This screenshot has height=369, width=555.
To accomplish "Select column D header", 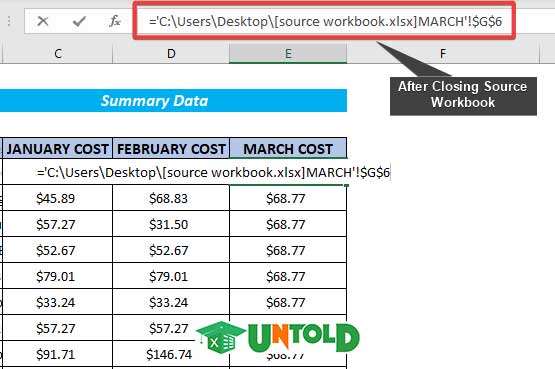I will tap(171, 54).
